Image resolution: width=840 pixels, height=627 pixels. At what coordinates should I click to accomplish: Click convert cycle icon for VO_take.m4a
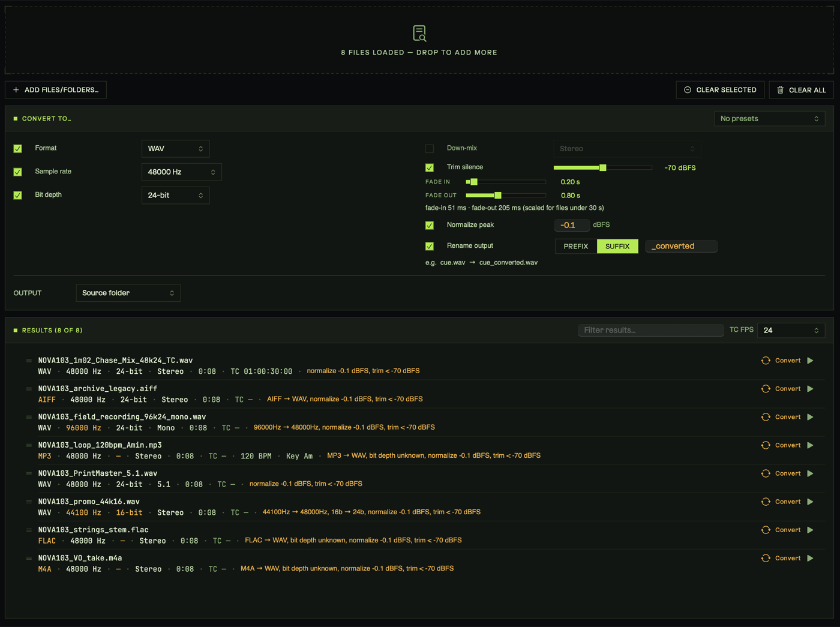(x=766, y=558)
